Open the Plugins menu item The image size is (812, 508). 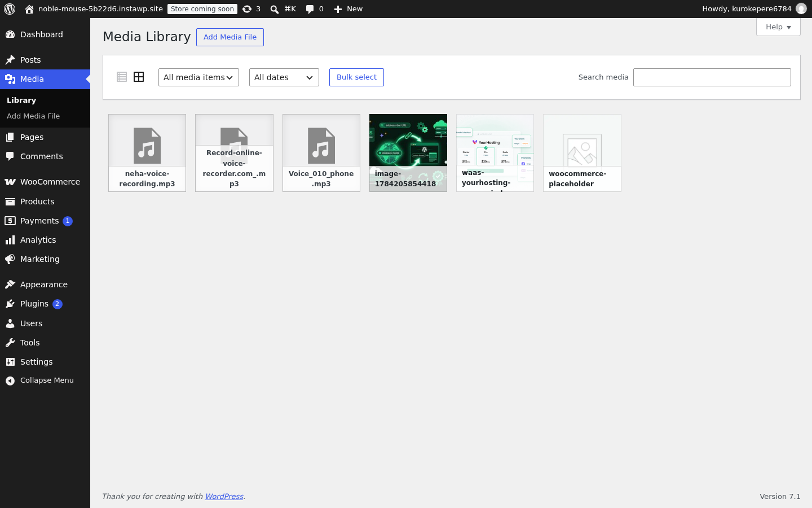pyautogui.click(x=45, y=304)
